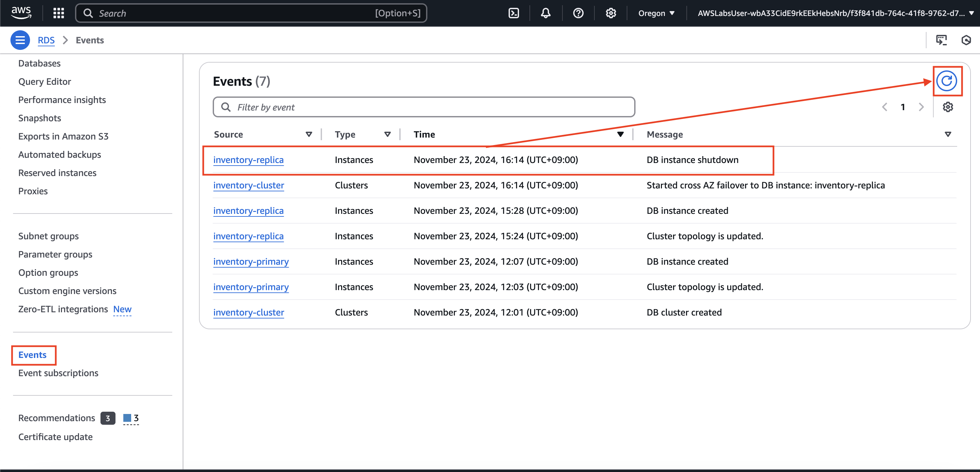Screen dimensions: 980x472
Task: Go to previous page of events
Action: [x=885, y=107]
